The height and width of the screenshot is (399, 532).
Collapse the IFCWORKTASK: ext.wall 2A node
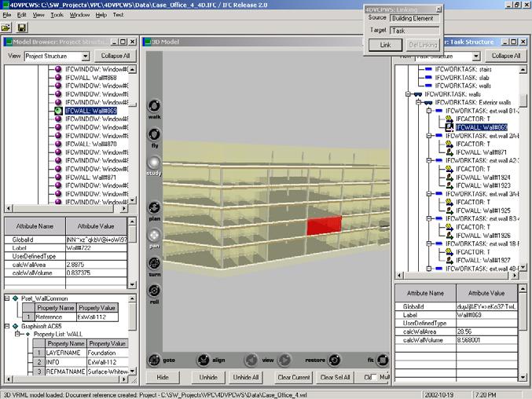coord(429,136)
